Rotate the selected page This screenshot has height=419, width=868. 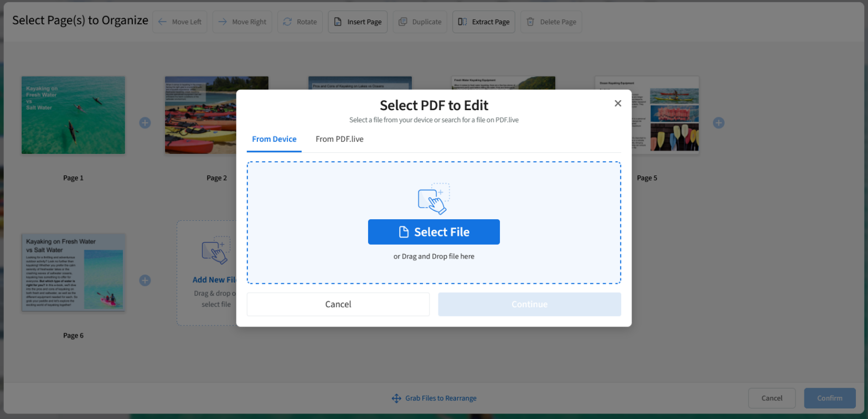[x=300, y=22]
